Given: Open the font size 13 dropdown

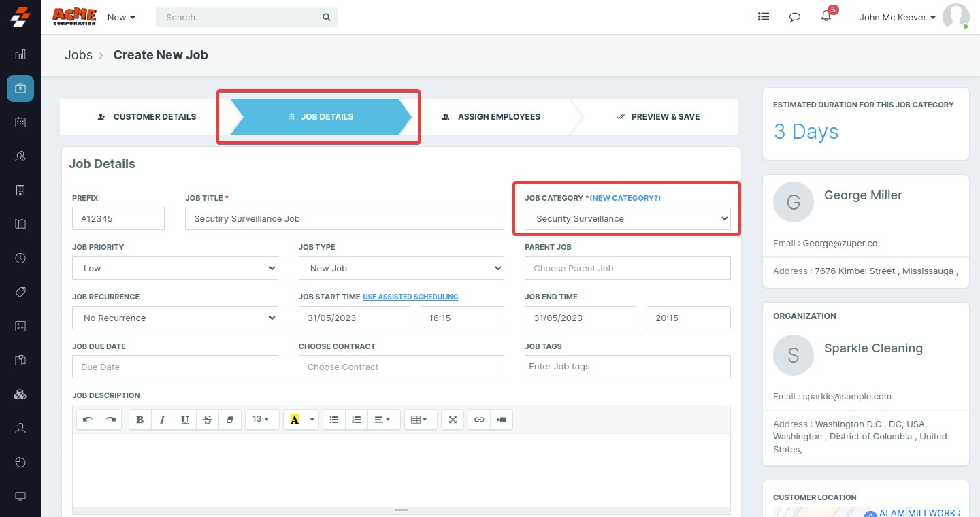Looking at the screenshot, I should pos(261,420).
